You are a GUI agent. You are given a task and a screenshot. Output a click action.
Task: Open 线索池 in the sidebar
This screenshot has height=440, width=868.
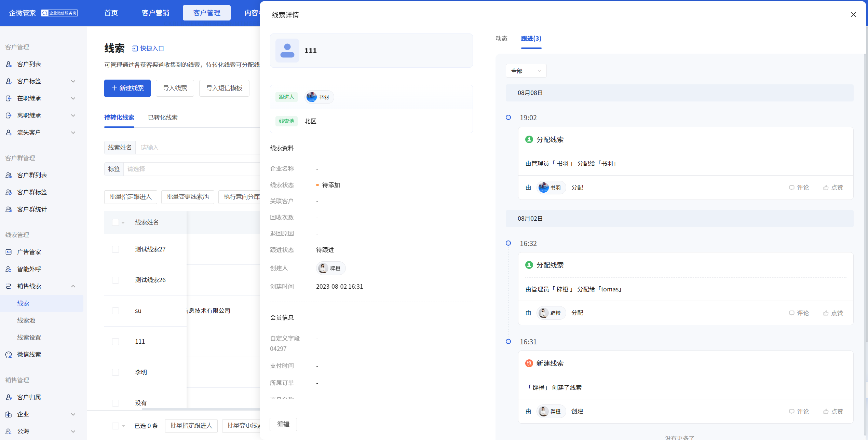point(26,320)
